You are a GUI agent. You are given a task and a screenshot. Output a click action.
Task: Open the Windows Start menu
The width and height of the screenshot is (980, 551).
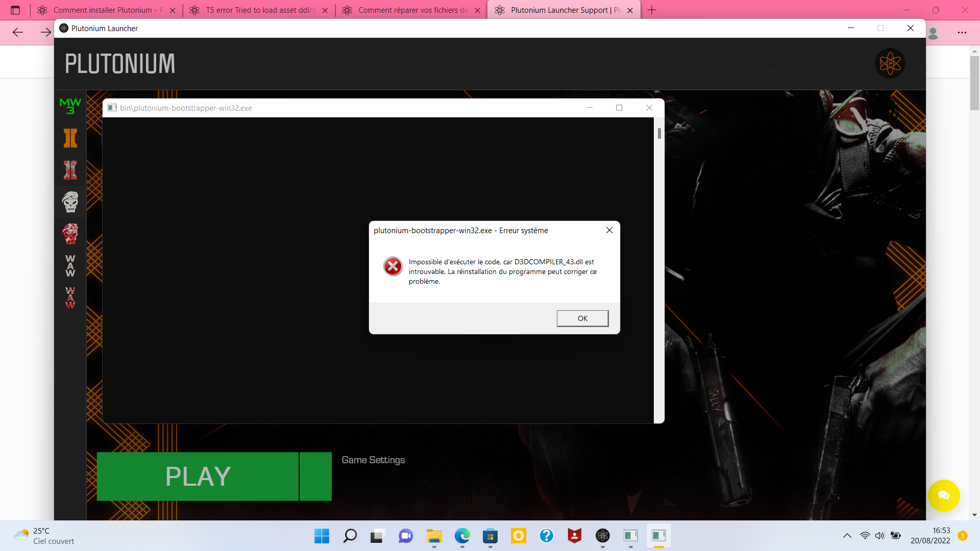pos(322,536)
